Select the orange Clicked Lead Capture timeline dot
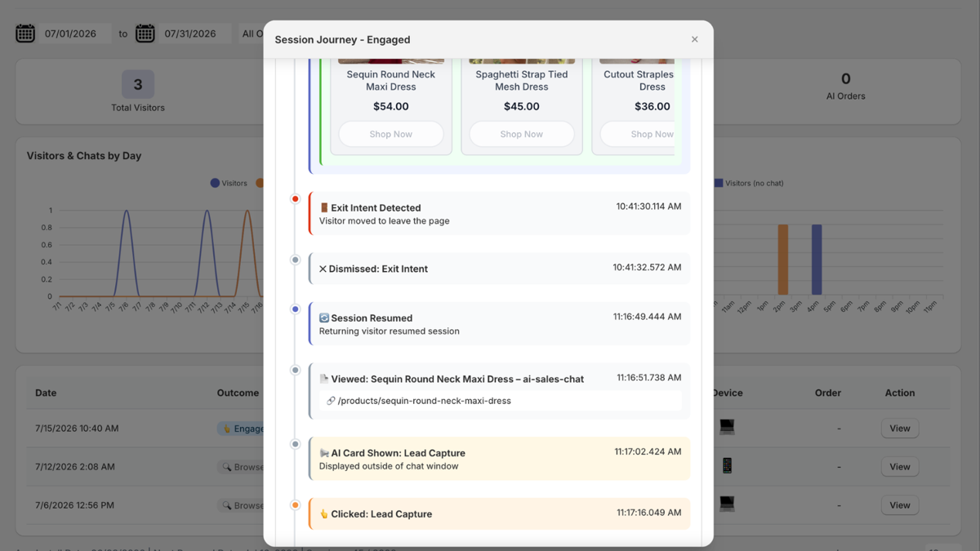980x551 pixels. click(x=296, y=505)
